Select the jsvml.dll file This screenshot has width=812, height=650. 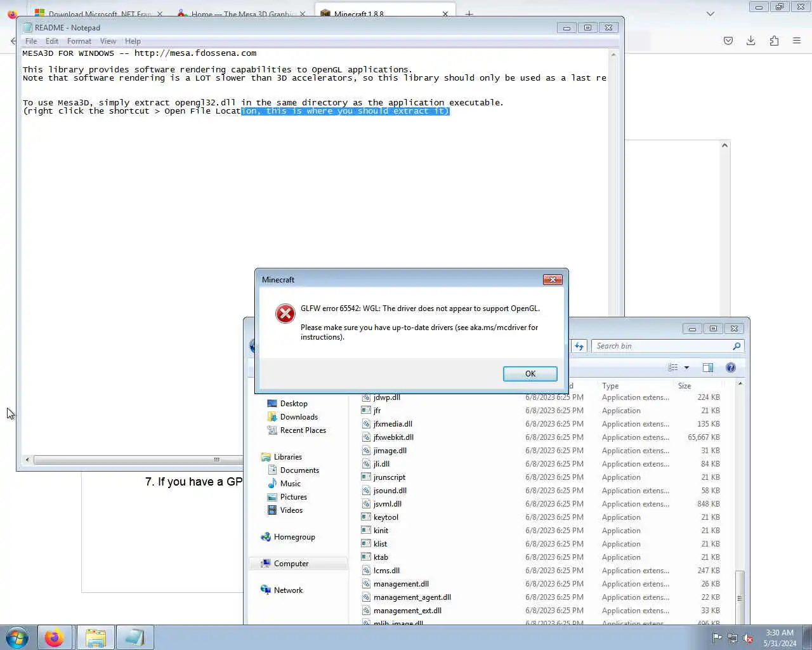(x=388, y=504)
